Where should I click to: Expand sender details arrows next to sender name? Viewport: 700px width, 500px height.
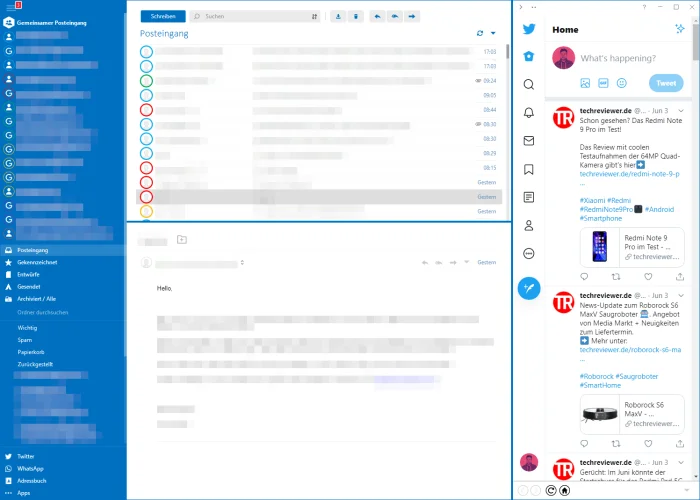coord(242,262)
